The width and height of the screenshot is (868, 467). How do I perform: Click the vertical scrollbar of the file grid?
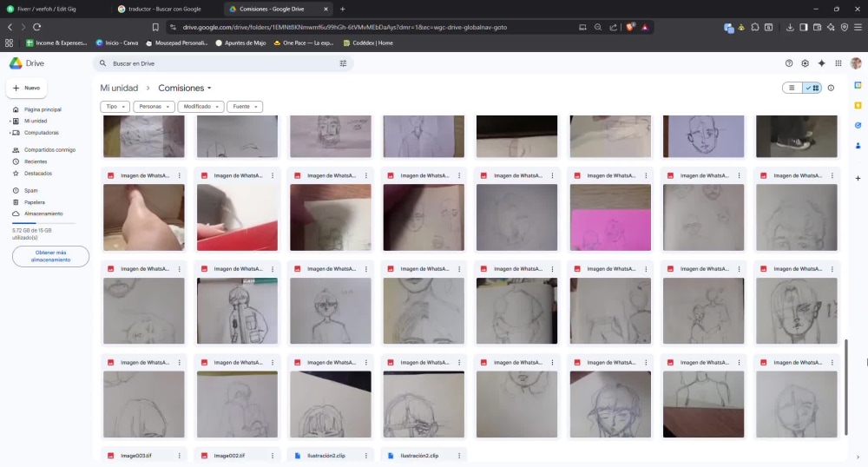pos(845,387)
